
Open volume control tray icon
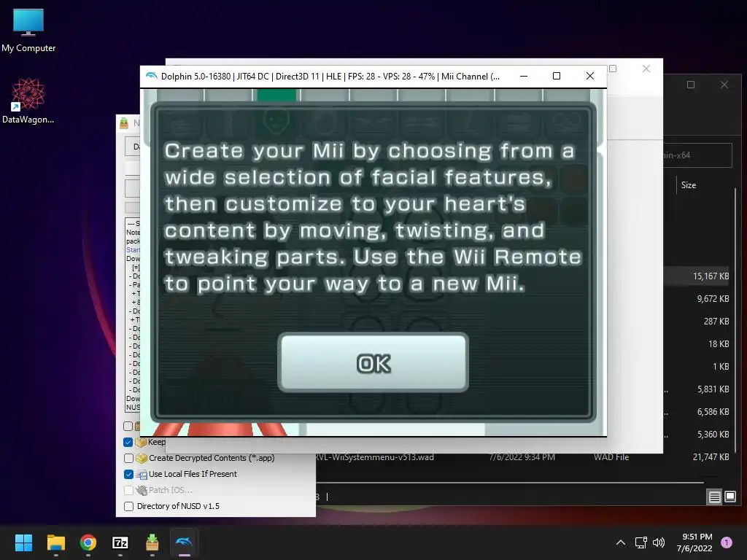[659, 542]
